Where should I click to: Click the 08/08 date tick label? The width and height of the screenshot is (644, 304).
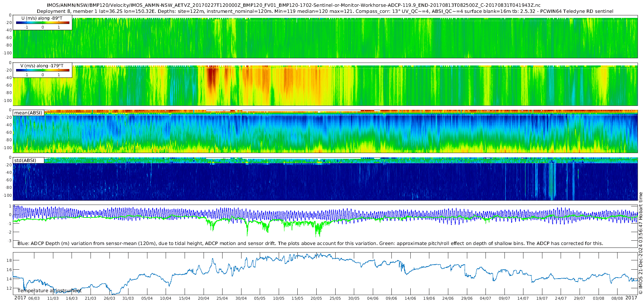617,298
